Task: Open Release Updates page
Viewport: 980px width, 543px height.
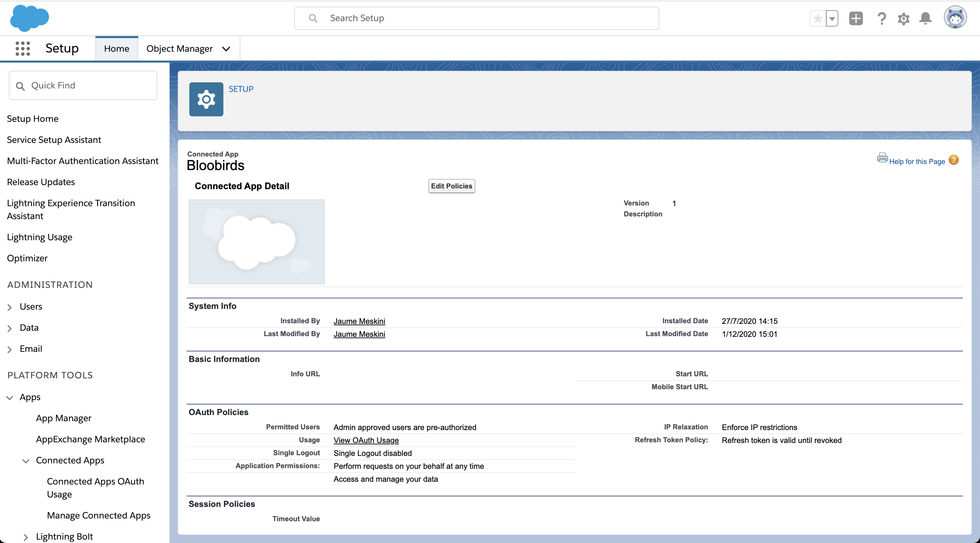Action: pos(41,182)
